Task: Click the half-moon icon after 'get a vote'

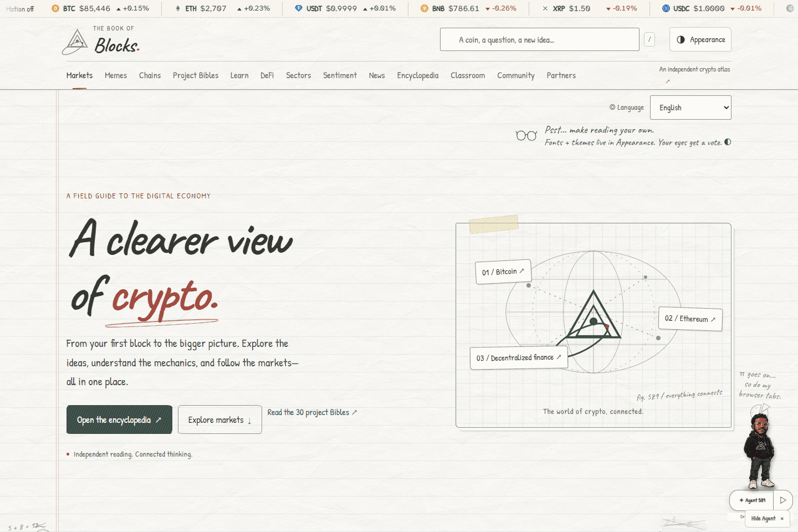Action: pyautogui.click(x=728, y=142)
